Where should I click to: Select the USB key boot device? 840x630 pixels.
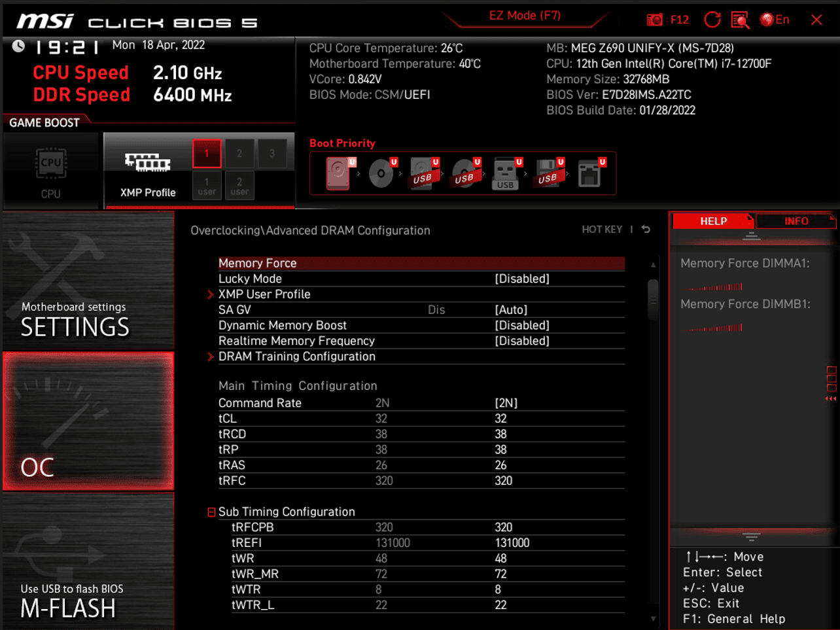click(506, 173)
